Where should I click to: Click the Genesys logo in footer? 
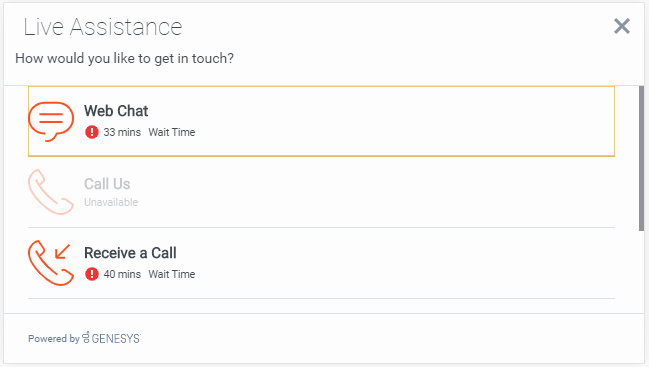(111, 338)
